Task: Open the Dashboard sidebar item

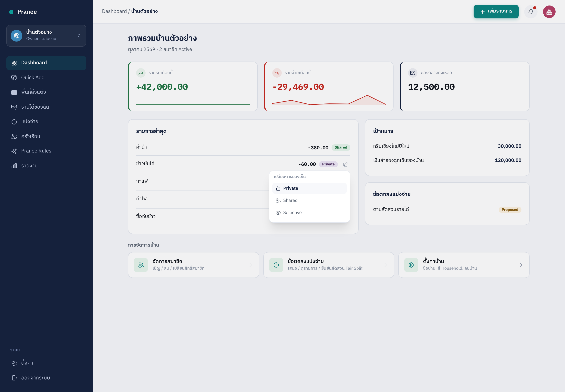Action: [46, 63]
